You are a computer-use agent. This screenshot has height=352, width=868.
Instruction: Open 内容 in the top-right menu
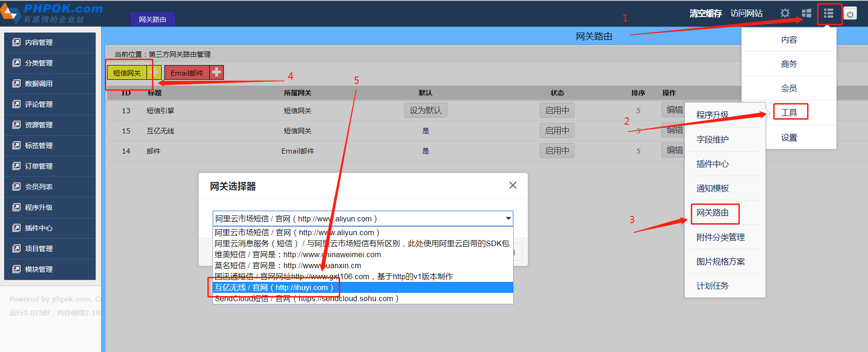point(789,40)
